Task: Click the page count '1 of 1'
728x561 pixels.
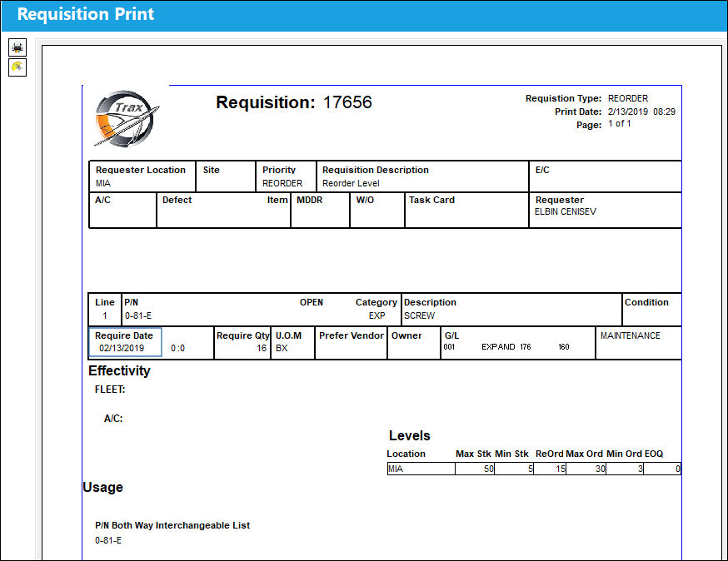Action: 620,123
